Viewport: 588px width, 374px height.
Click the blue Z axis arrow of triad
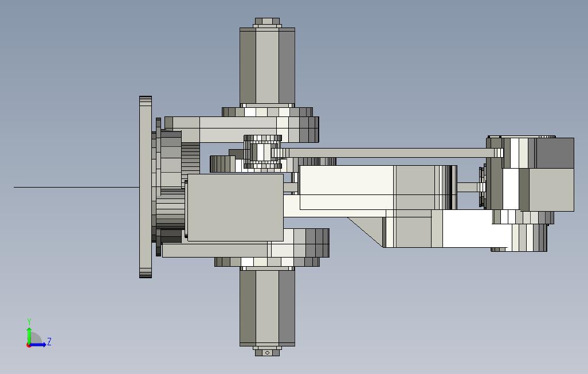pyautogui.click(x=38, y=345)
